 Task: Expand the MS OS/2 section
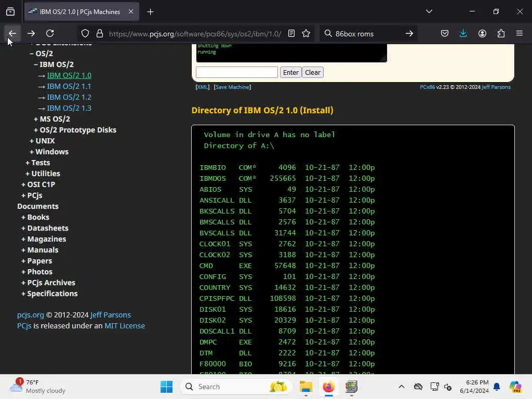pos(52,119)
